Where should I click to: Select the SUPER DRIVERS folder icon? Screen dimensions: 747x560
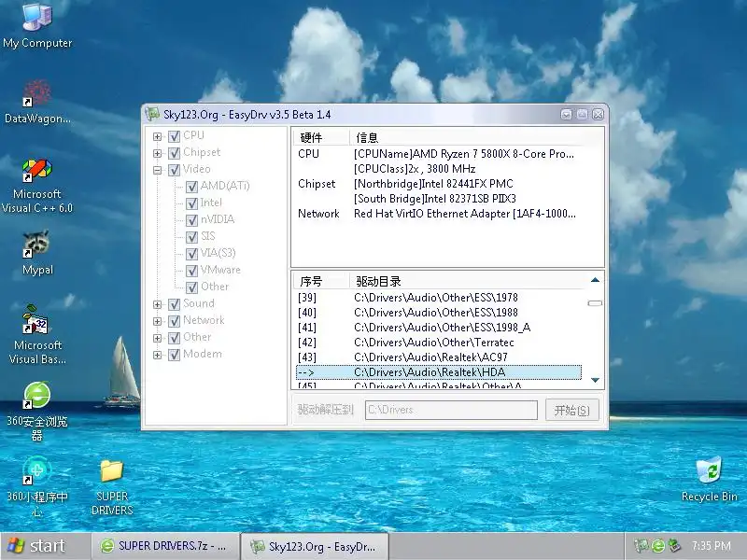point(112,487)
